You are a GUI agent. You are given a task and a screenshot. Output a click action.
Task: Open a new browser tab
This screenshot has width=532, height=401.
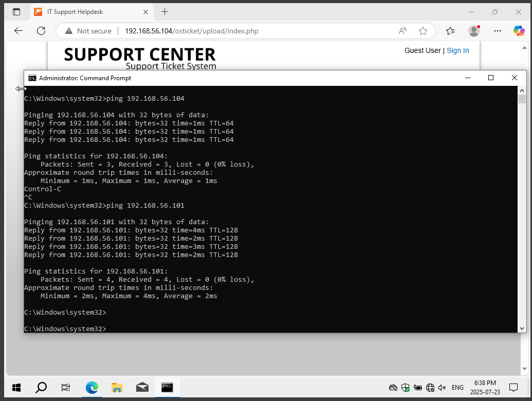[164, 12]
